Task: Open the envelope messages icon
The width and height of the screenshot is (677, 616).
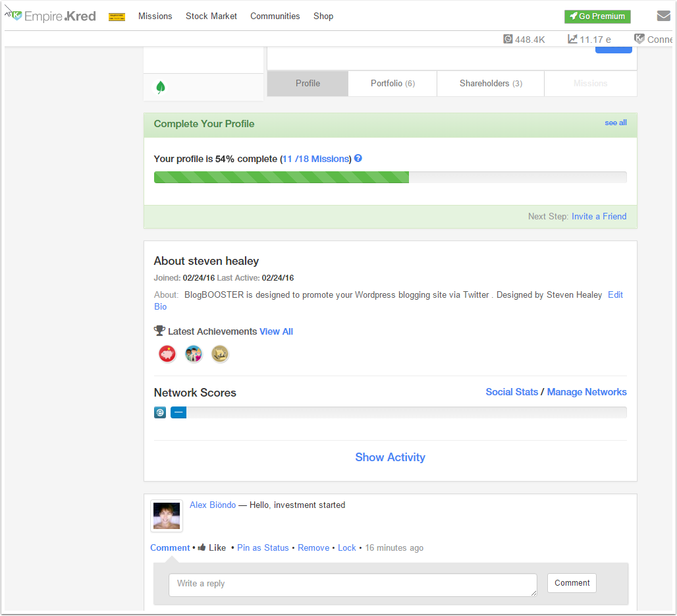Action: tap(663, 16)
